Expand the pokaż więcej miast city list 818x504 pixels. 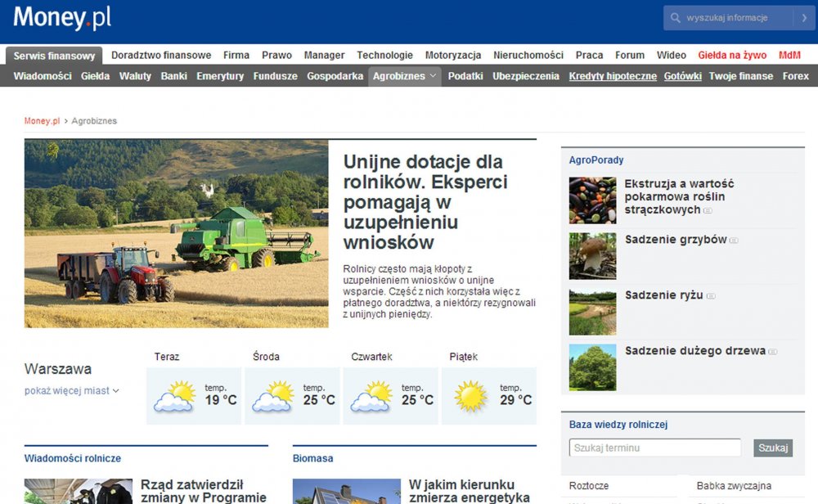tap(68, 390)
